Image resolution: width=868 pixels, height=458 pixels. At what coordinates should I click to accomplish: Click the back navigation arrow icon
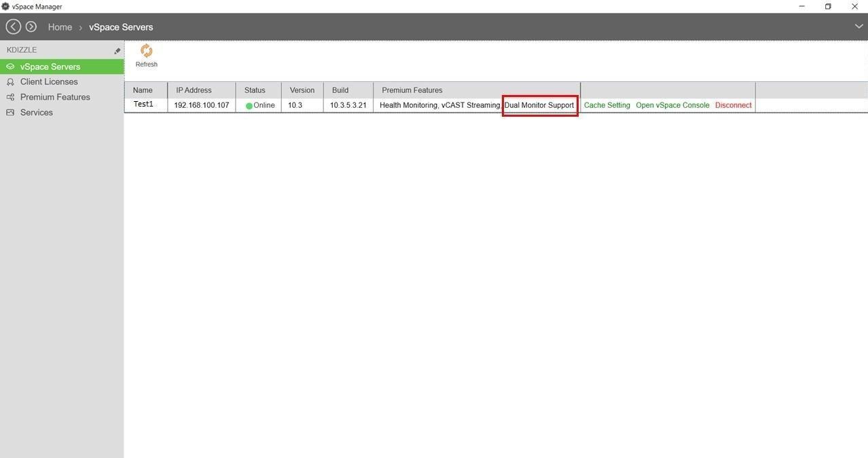pos(13,26)
